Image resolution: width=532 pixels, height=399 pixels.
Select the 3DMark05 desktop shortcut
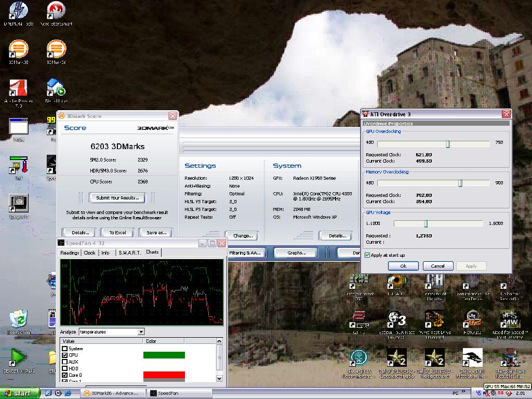[x=18, y=52]
